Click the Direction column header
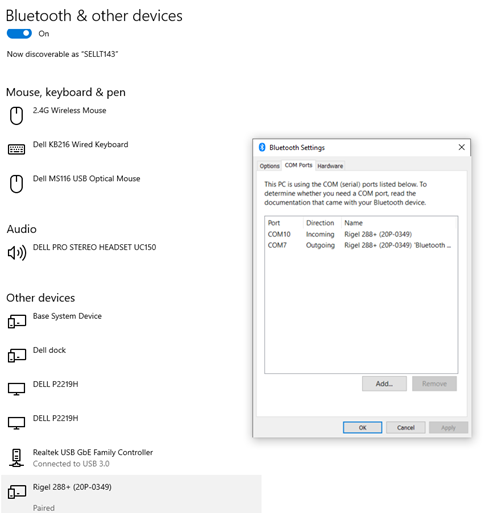The height and width of the screenshot is (513, 493). point(322,223)
